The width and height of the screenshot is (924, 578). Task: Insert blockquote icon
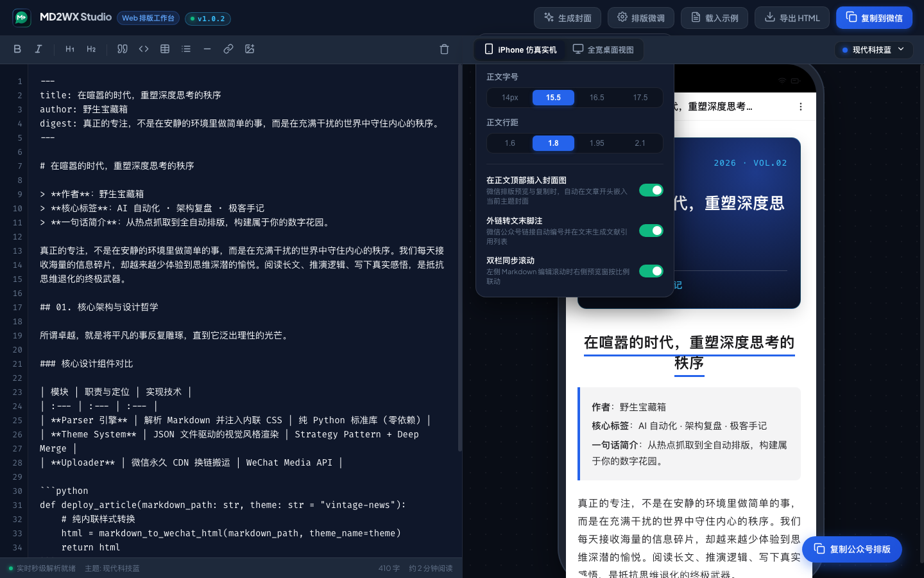point(123,49)
